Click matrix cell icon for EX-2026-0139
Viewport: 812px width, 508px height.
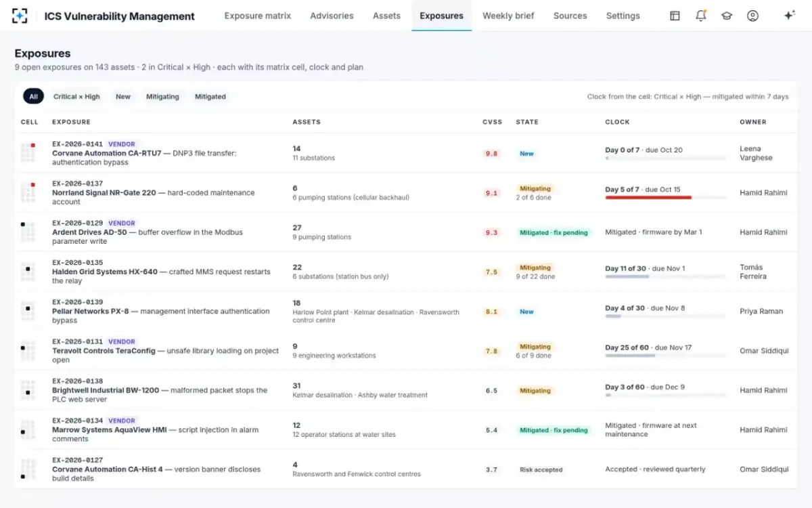click(x=28, y=312)
